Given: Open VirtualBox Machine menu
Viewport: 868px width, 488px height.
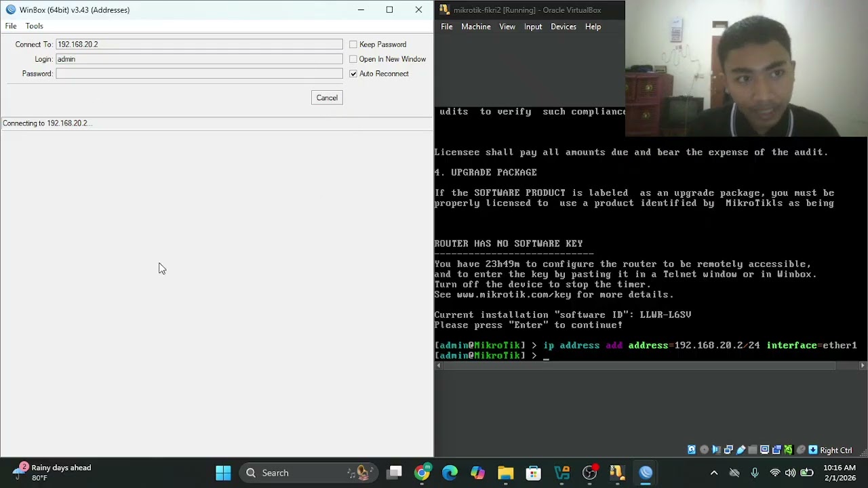Looking at the screenshot, I should point(476,26).
